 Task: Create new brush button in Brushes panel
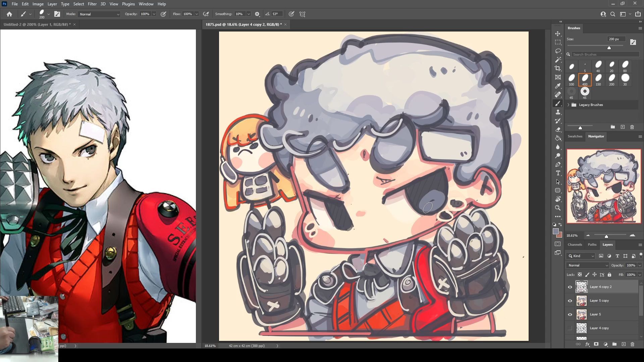point(623,127)
